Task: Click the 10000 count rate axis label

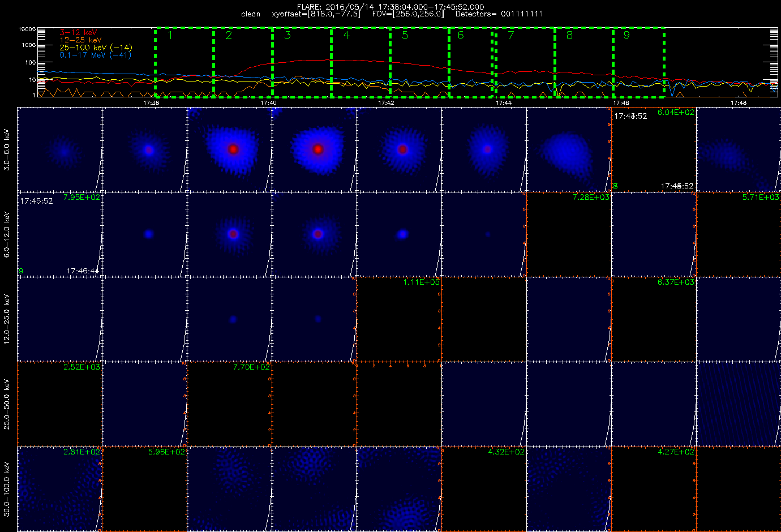Action: tap(27, 29)
